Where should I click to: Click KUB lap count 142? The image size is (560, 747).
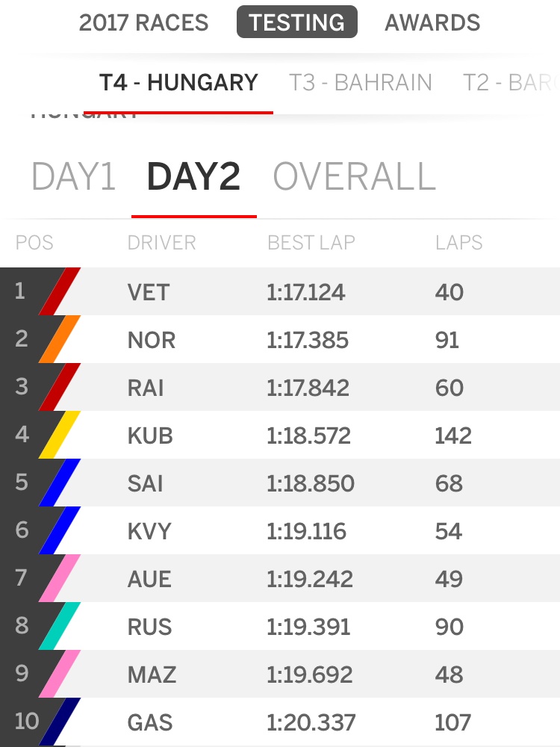coord(452,436)
